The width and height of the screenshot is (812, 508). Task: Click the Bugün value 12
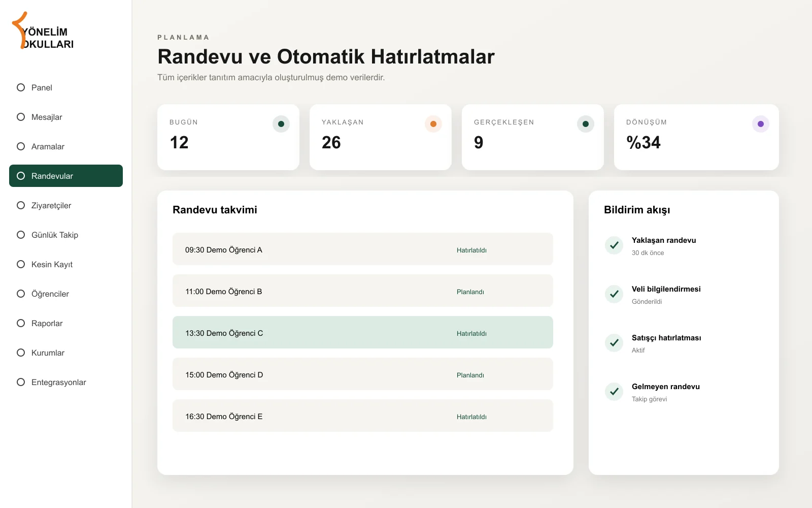coord(179,142)
